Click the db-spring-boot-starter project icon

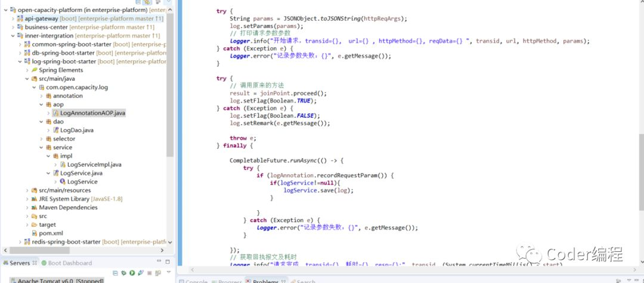point(27,53)
